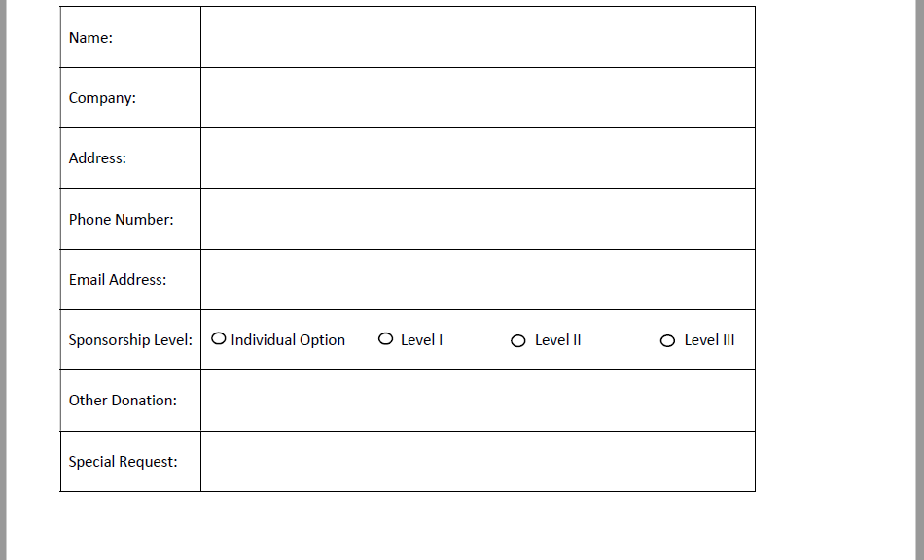The height and width of the screenshot is (560, 924).
Task: Click the Individual Option label text
Action: (288, 340)
